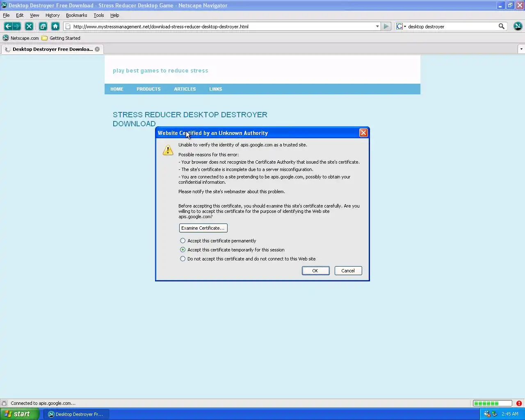This screenshot has height=420, width=525.
Task: Open the search engine selector dropdown arrow
Action: 405,27
